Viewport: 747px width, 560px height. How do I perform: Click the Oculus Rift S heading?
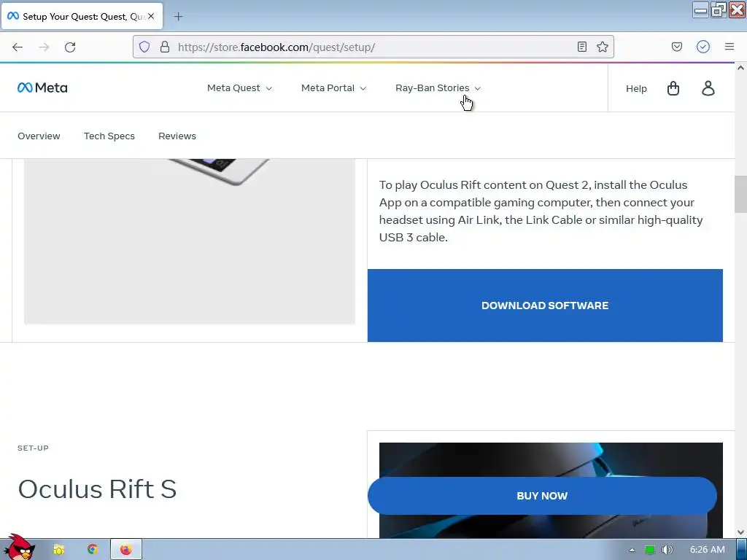click(97, 489)
